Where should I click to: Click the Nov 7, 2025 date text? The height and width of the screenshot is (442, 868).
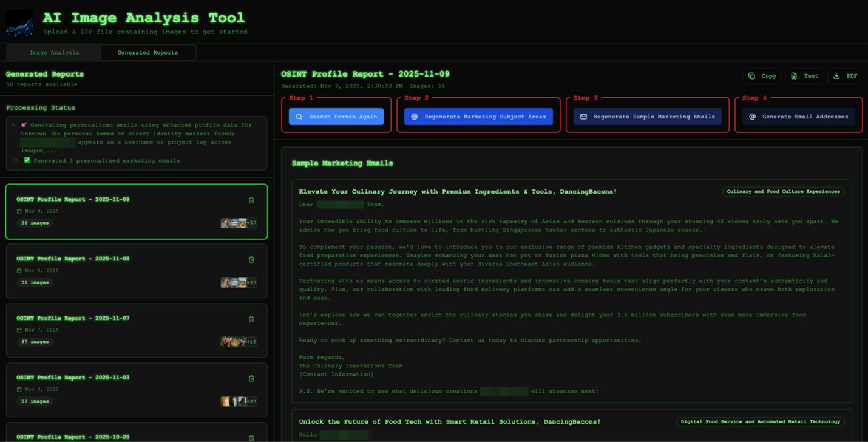42,330
